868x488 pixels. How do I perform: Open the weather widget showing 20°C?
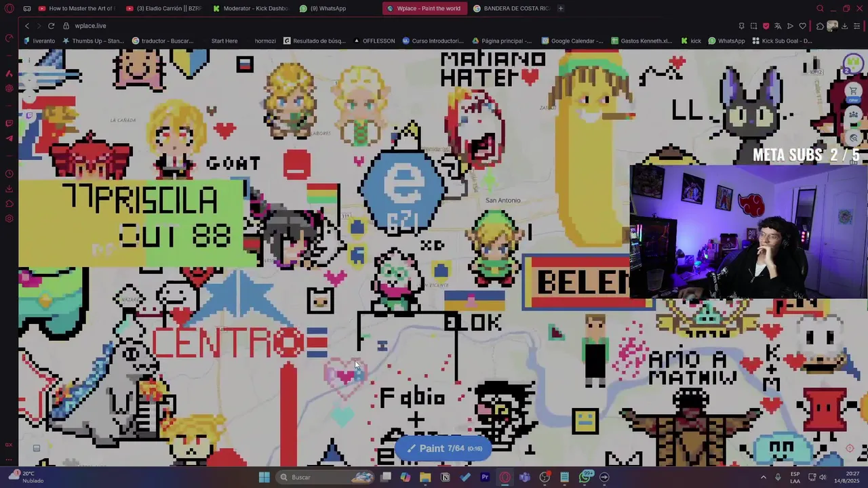click(x=24, y=477)
